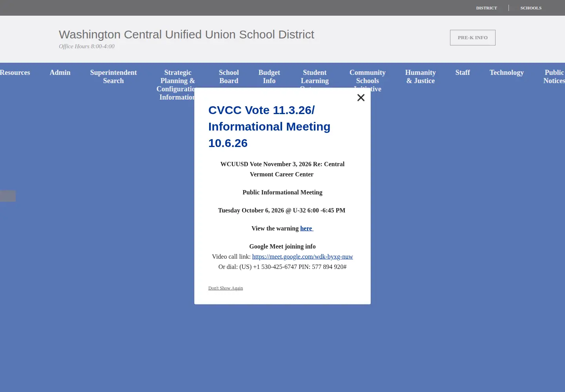Click Don't Show Again link
565x392 pixels.
coord(226,288)
